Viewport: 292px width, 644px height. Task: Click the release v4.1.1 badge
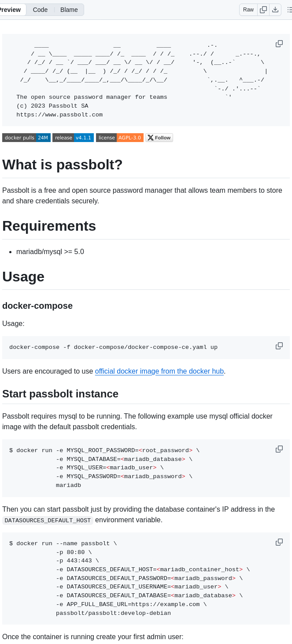72,137
